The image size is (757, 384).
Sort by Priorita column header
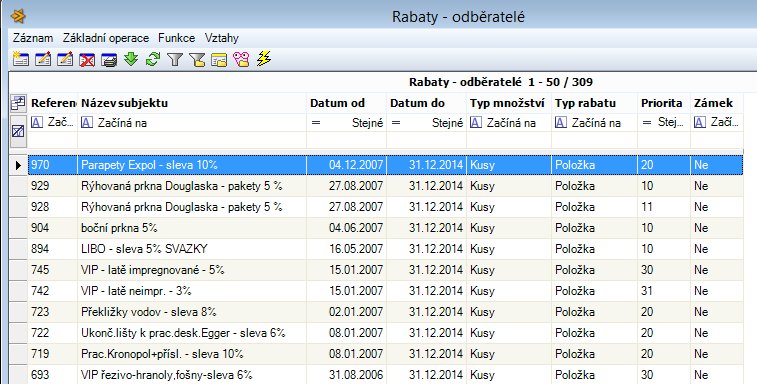664,103
